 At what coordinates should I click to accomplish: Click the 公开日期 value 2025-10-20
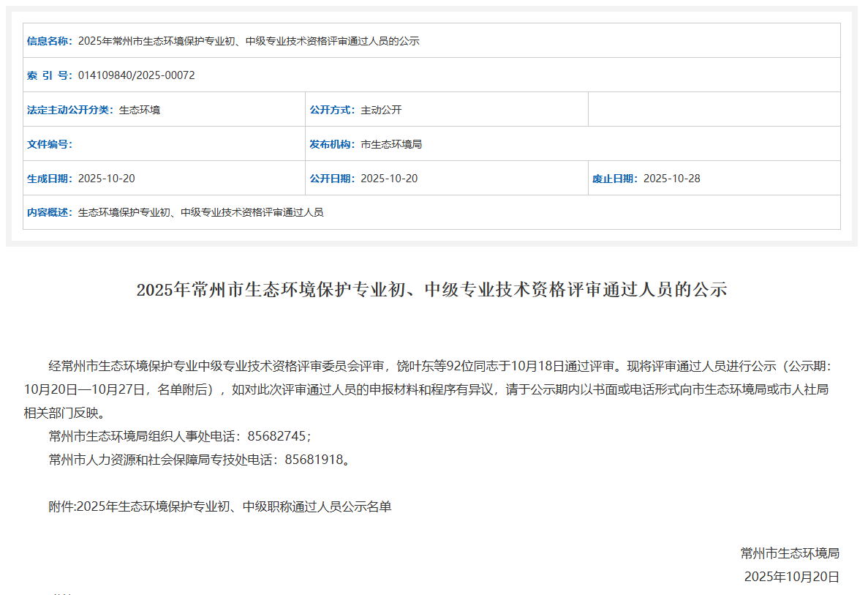[389, 179]
